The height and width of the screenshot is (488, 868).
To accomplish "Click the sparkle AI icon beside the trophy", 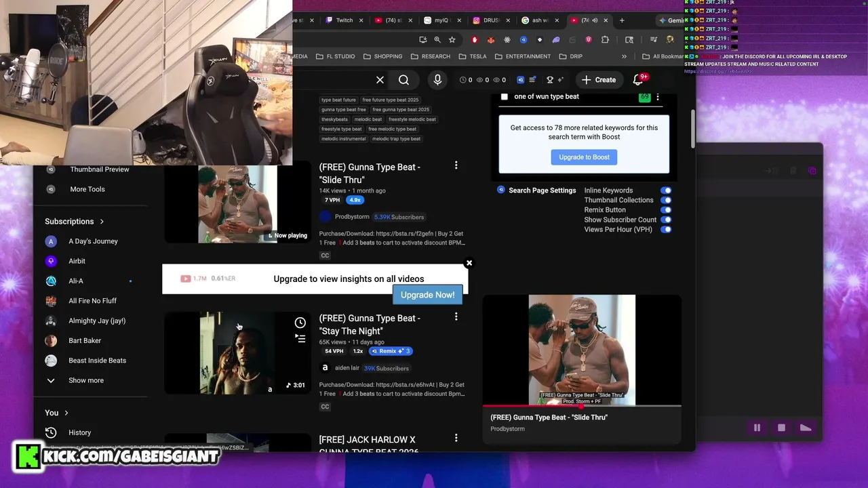I will click(560, 80).
